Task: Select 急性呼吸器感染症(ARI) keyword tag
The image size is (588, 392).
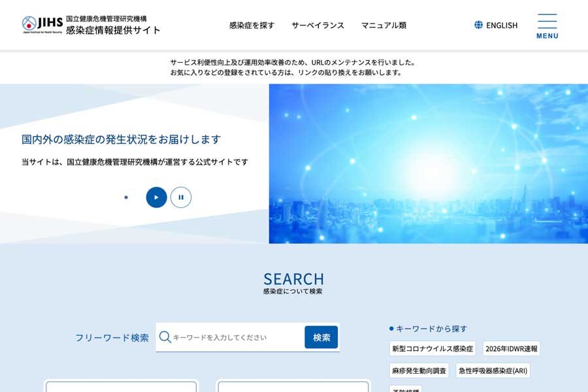Action: tap(493, 370)
